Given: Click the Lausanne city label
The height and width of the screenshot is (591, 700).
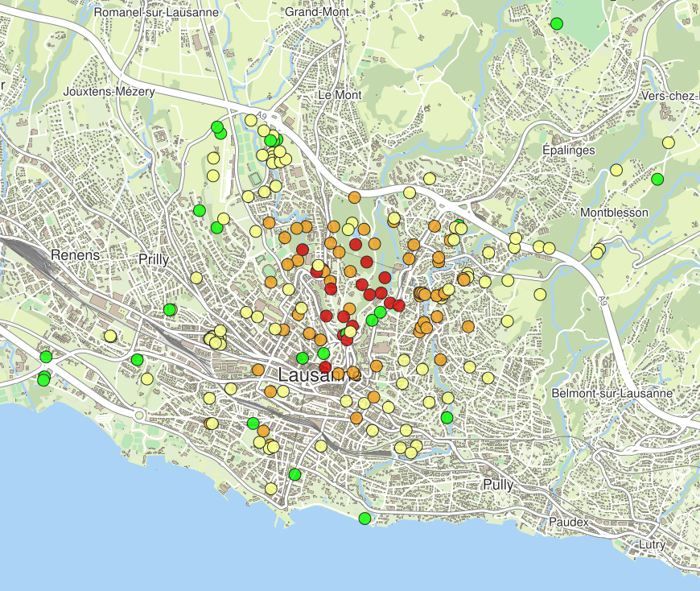Looking at the screenshot, I should pyautogui.click(x=319, y=375).
